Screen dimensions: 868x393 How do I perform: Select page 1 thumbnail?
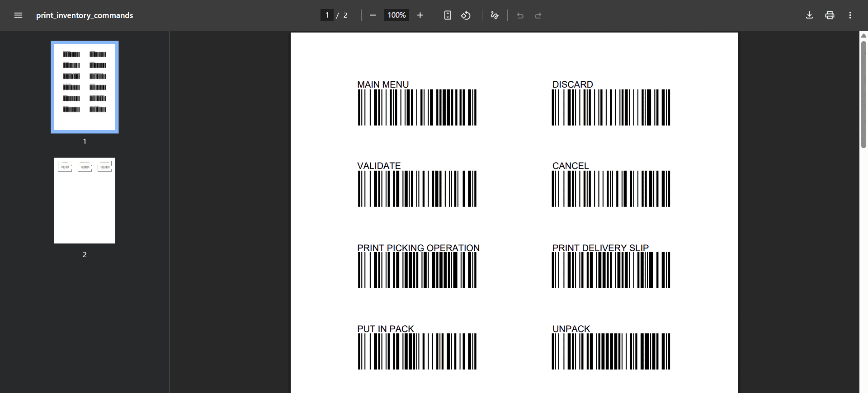pos(85,87)
